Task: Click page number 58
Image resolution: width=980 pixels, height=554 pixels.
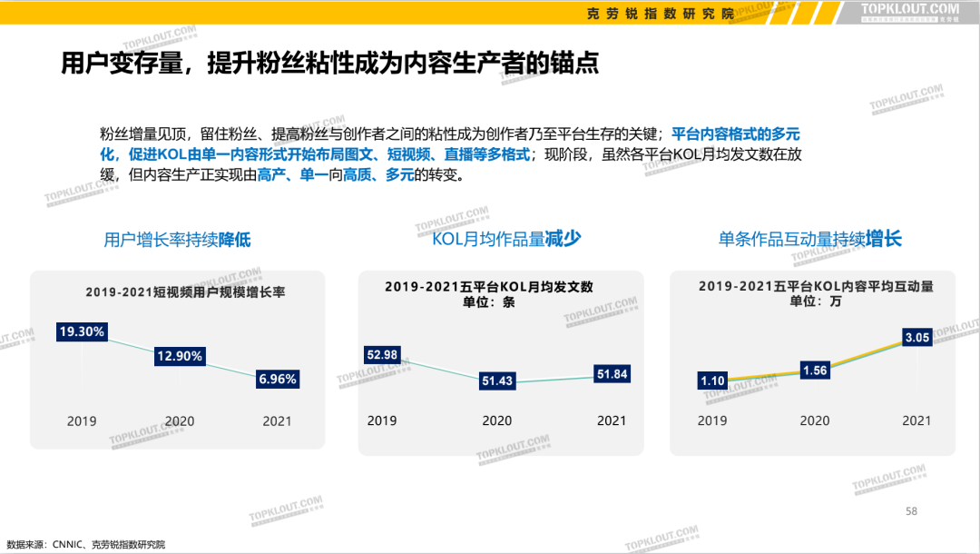Action: tap(911, 511)
